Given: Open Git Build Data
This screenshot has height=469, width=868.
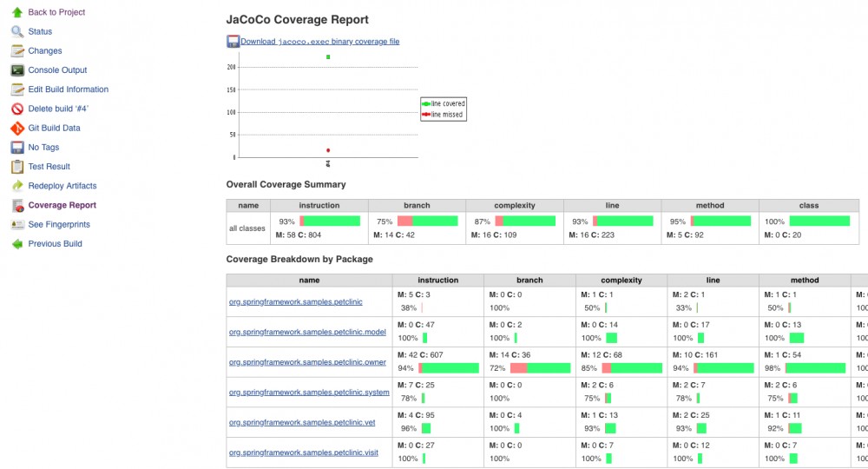Looking at the screenshot, I should [x=54, y=128].
